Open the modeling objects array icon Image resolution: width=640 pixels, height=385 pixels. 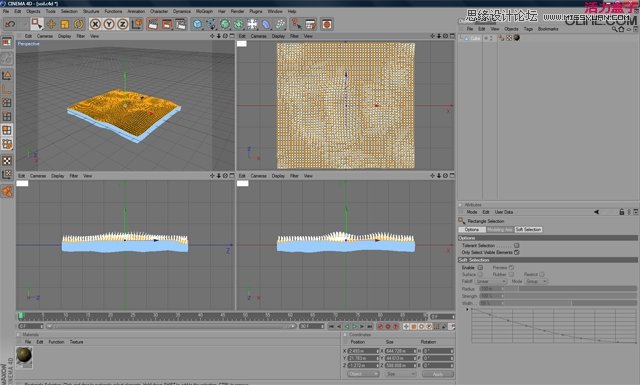pyautogui.click(x=239, y=24)
